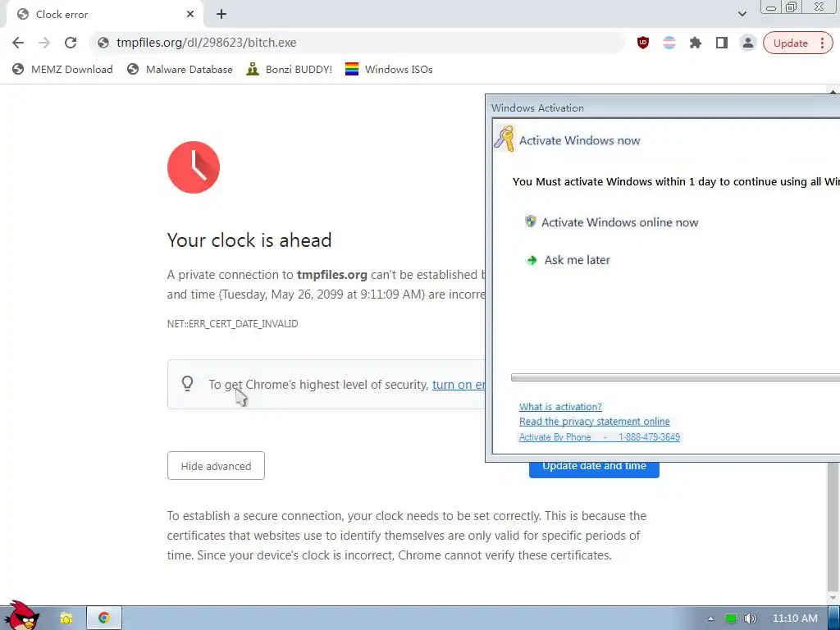Image resolution: width=840 pixels, height=630 pixels.
Task: Open File Explorer from the taskbar
Action: (66, 619)
